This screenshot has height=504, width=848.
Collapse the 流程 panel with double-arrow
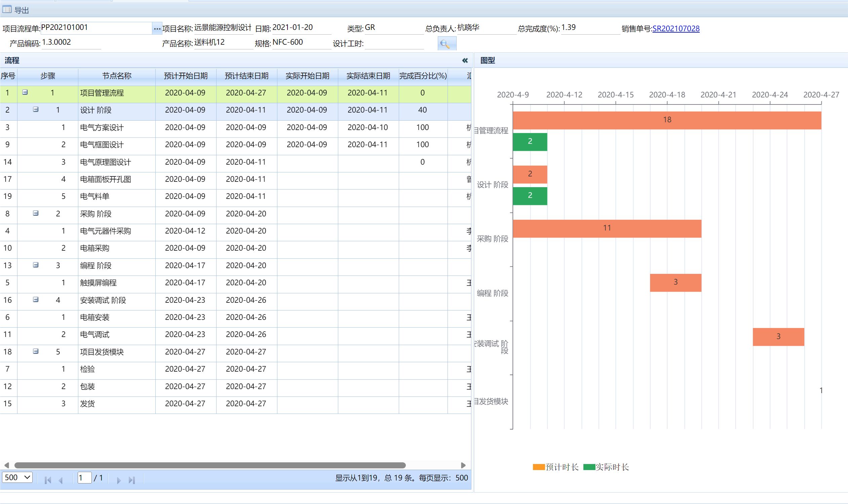coord(465,60)
